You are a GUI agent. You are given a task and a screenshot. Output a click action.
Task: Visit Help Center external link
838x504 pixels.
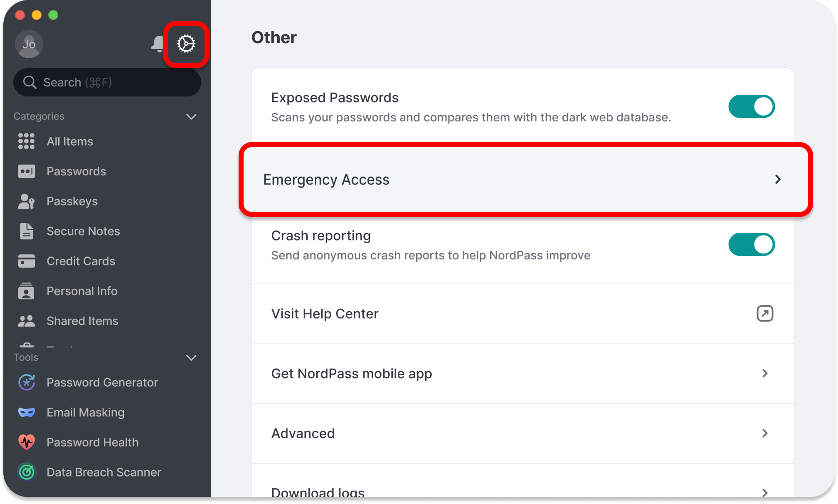coord(523,314)
